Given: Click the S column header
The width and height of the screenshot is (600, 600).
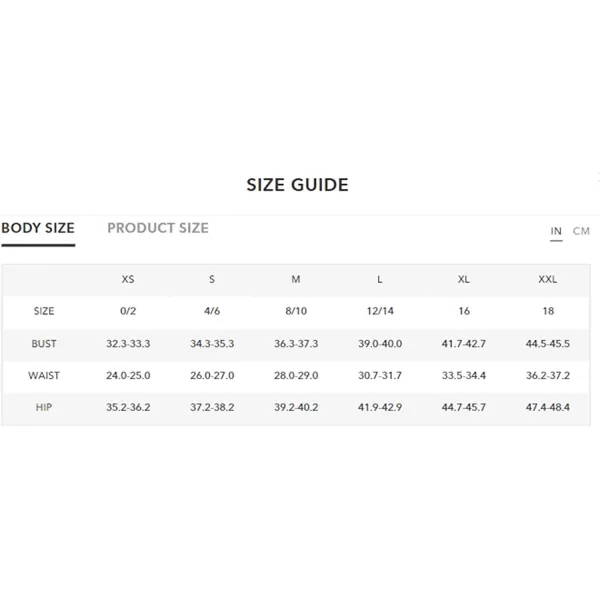Looking at the screenshot, I should tap(212, 279).
